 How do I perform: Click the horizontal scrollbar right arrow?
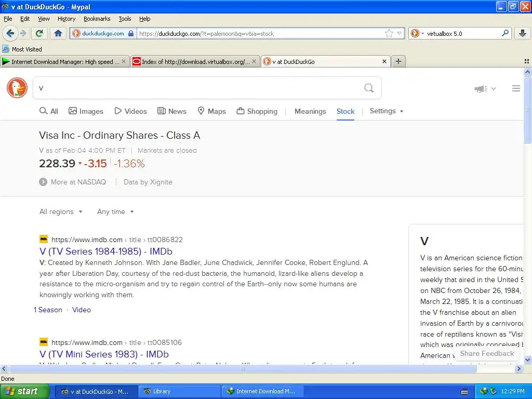click(518, 368)
